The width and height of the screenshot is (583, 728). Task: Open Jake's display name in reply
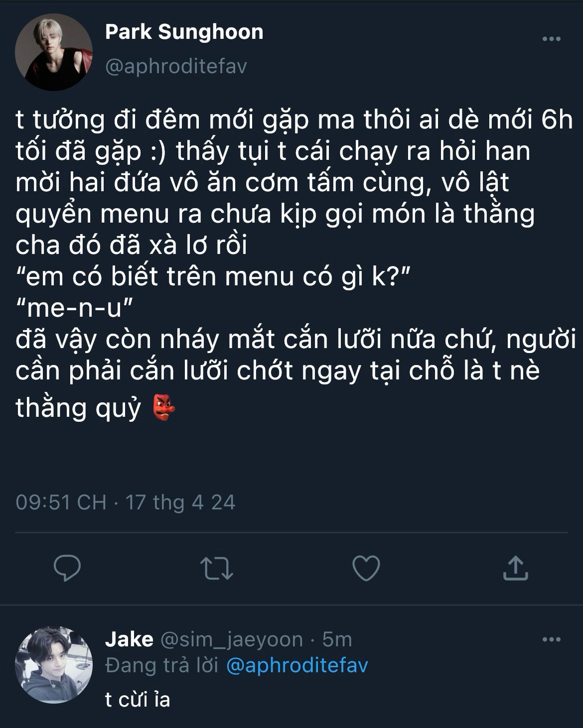[x=129, y=639]
